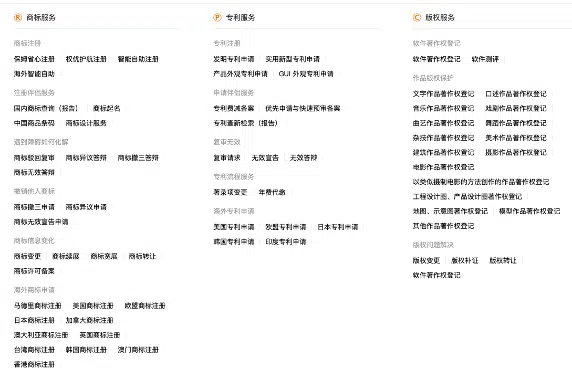Open 软件测评 link
Image resolution: width=572 pixels, height=379 pixels.
485,59
